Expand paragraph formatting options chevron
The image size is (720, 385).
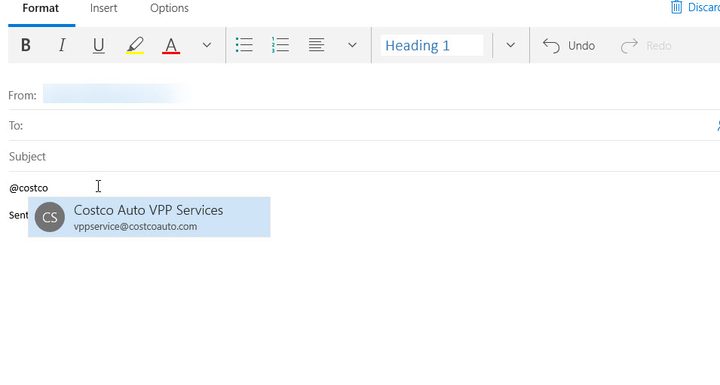click(x=352, y=45)
